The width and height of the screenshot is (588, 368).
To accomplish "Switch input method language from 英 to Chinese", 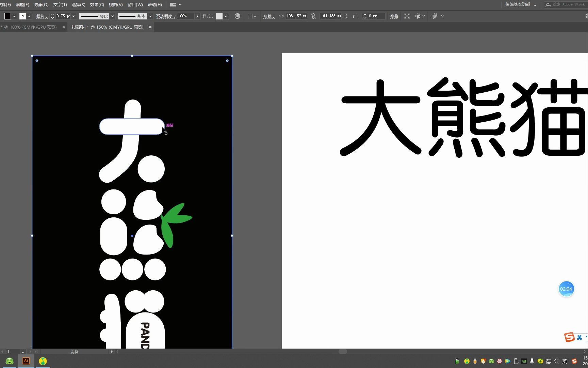I will (x=565, y=361).
